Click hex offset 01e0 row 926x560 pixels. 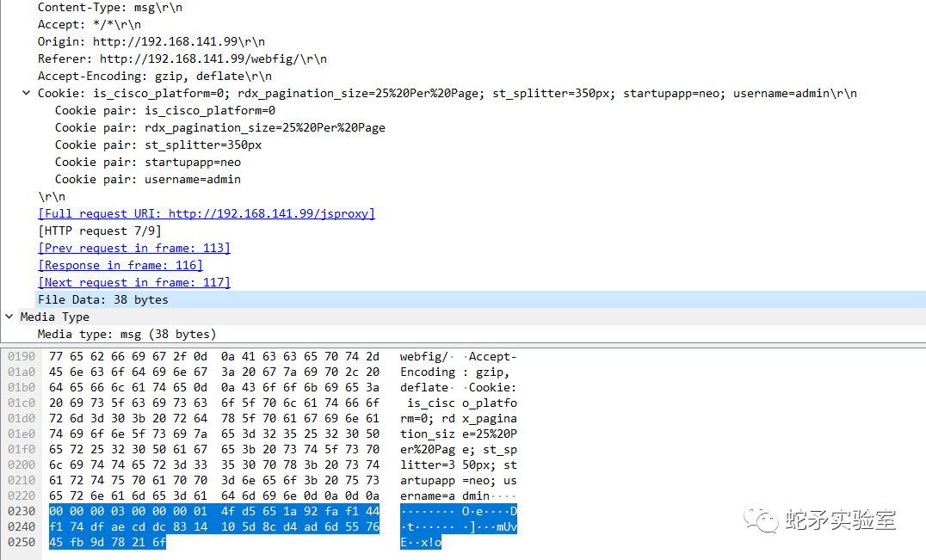[x=22, y=434]
